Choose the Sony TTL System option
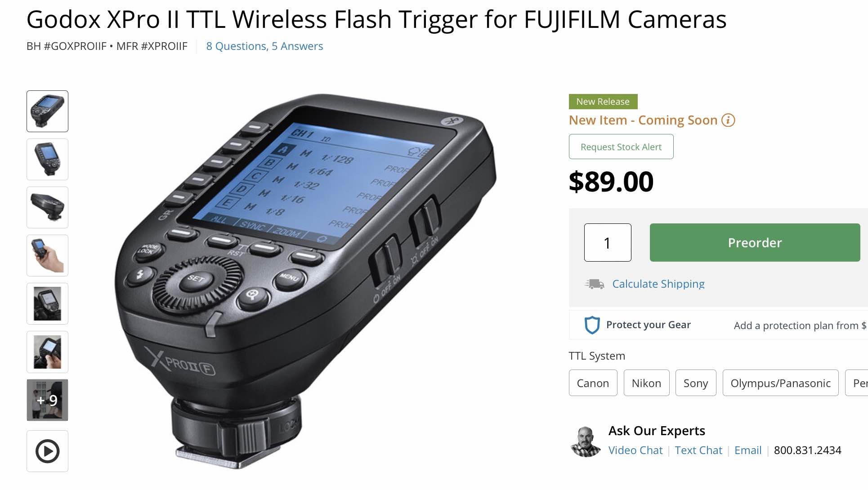Viewport: 868px width, 490px height. pos(695,383)
